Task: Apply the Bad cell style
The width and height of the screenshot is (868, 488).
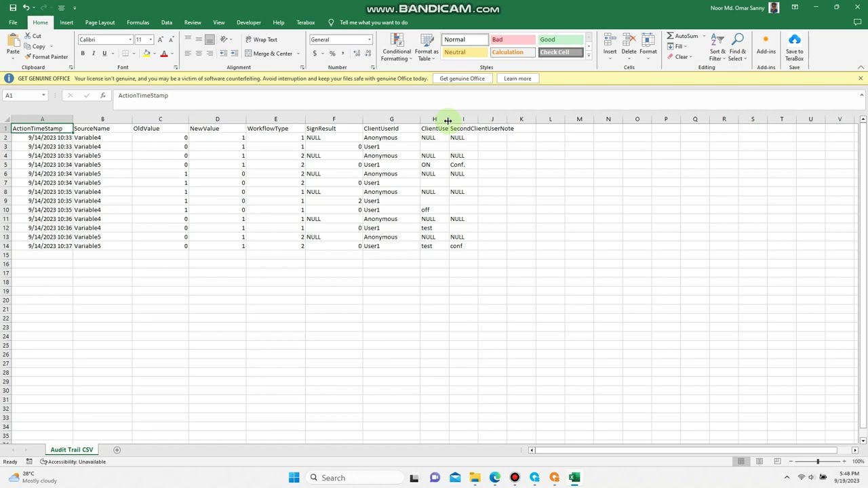Action: [x=513, y=39]
